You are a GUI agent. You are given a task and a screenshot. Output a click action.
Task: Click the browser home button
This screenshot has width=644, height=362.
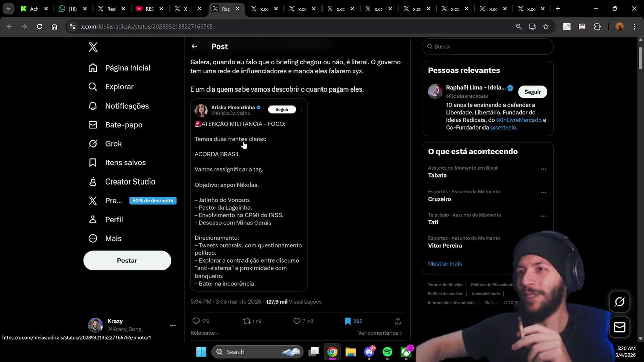54,26
